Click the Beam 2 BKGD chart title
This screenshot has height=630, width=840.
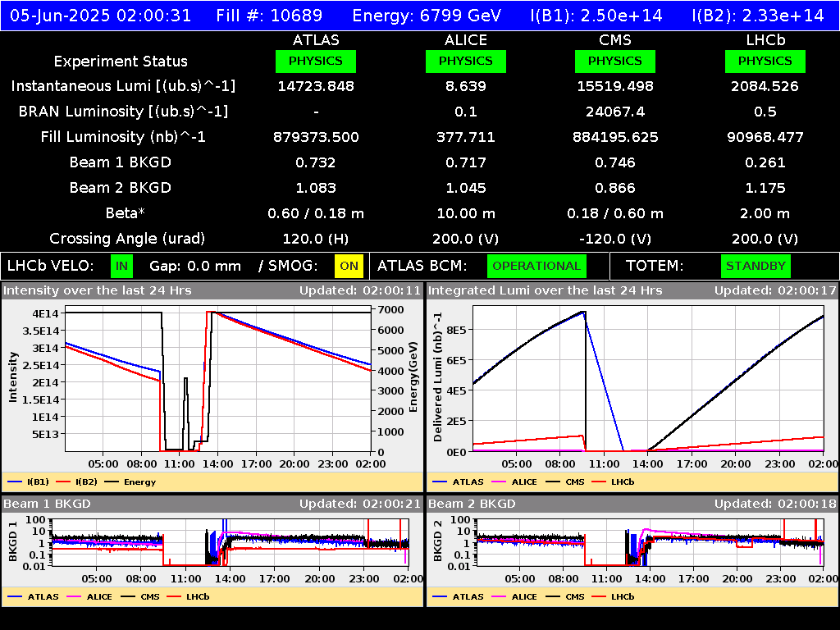click(472, 504)
